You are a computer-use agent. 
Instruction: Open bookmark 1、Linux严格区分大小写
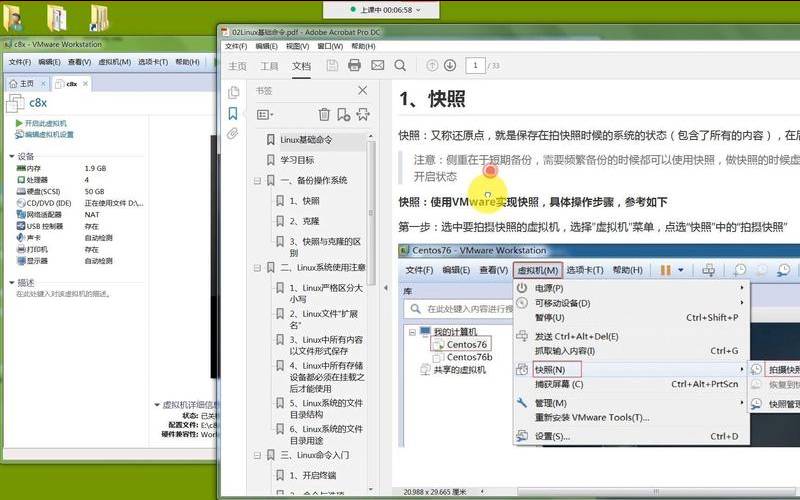(x=326, y=293)
